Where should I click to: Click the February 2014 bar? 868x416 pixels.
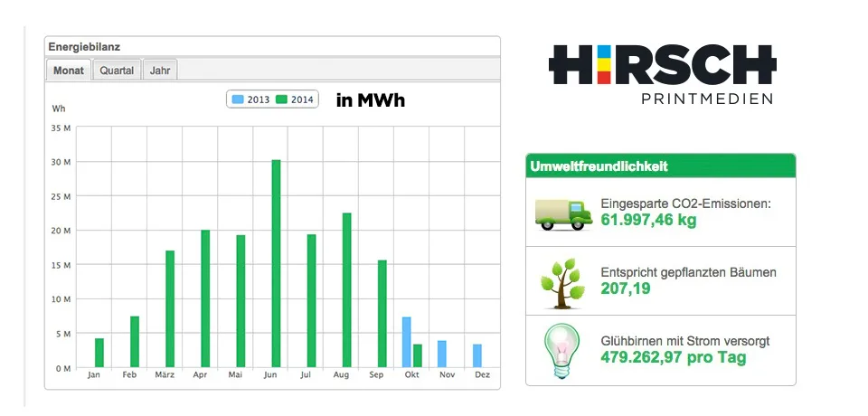coord(135,342)
